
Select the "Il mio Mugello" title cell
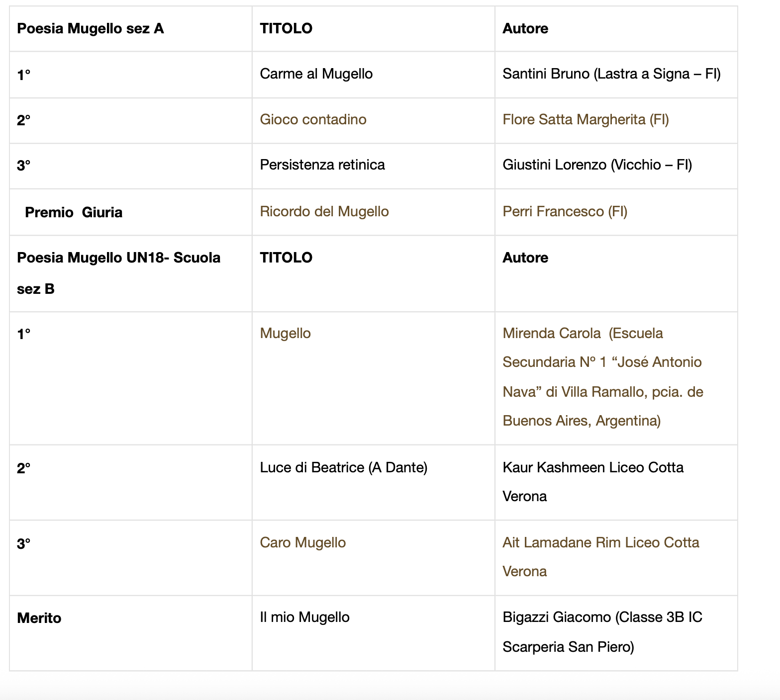click(x=304, y=617)
